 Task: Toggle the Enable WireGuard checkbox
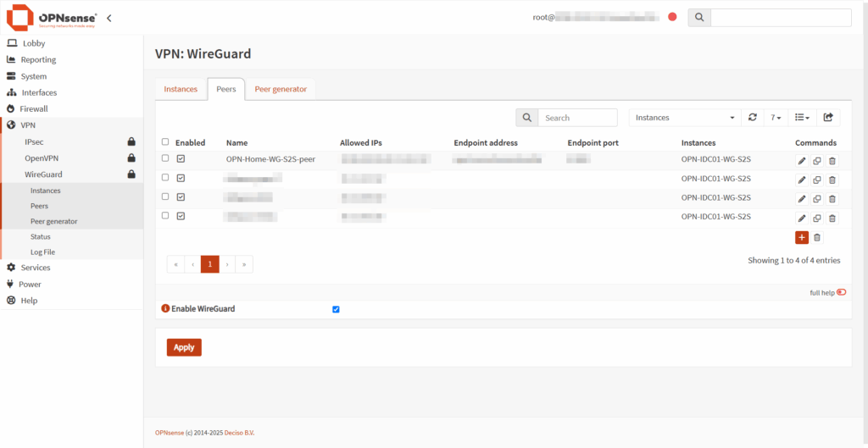point(336,309)
